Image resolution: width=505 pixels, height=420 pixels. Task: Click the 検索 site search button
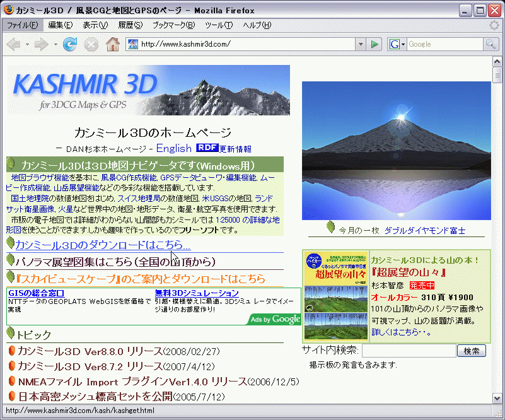(472, 351)
